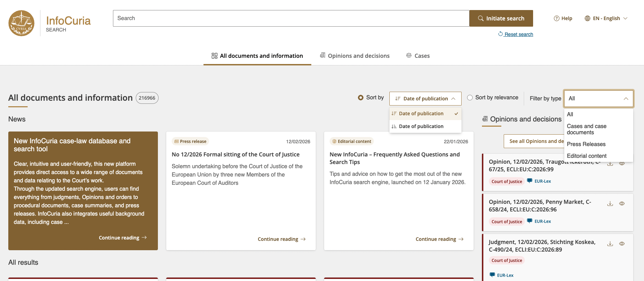Select the Sort by radio button

tap(361, 98)
